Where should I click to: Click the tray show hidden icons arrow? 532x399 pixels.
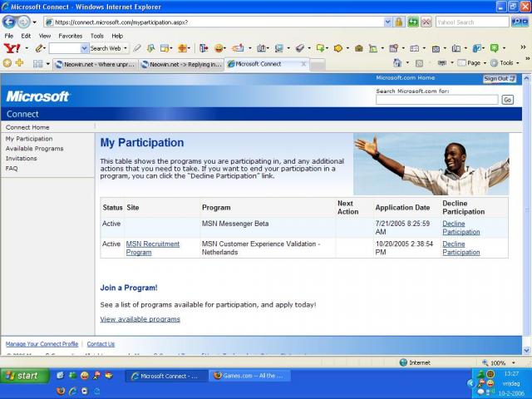(470, 383)
